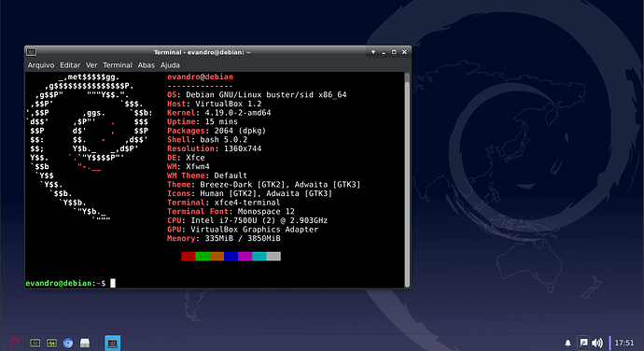Viewport: 644px width, 351px height.
Task: Roll up the Terminal window with arrow button
Action: pos(373,52)
